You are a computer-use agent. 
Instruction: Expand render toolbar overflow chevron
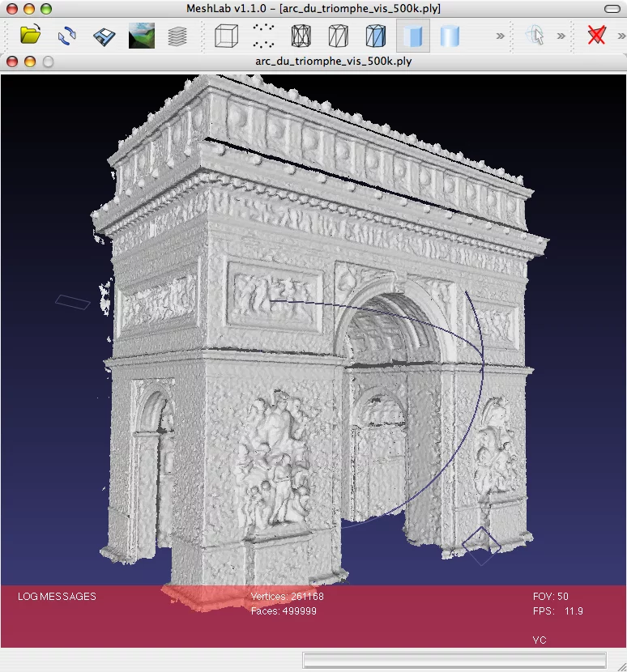coord(500,36)
